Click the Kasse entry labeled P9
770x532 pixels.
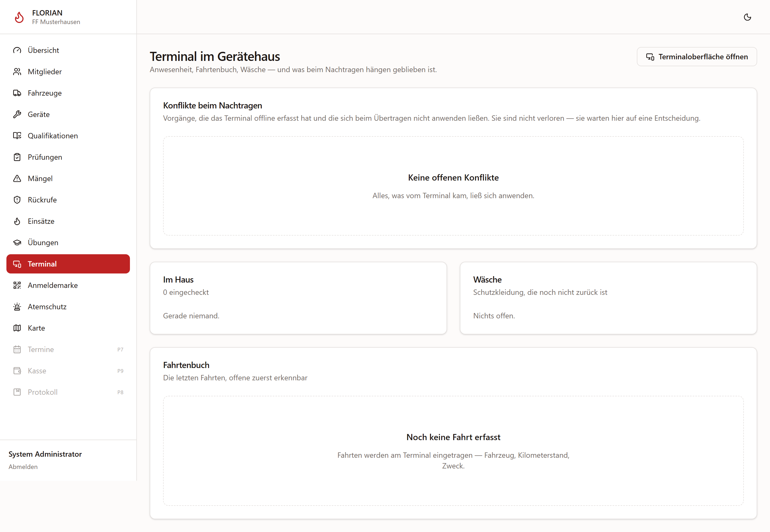click(x=68, y=371)
